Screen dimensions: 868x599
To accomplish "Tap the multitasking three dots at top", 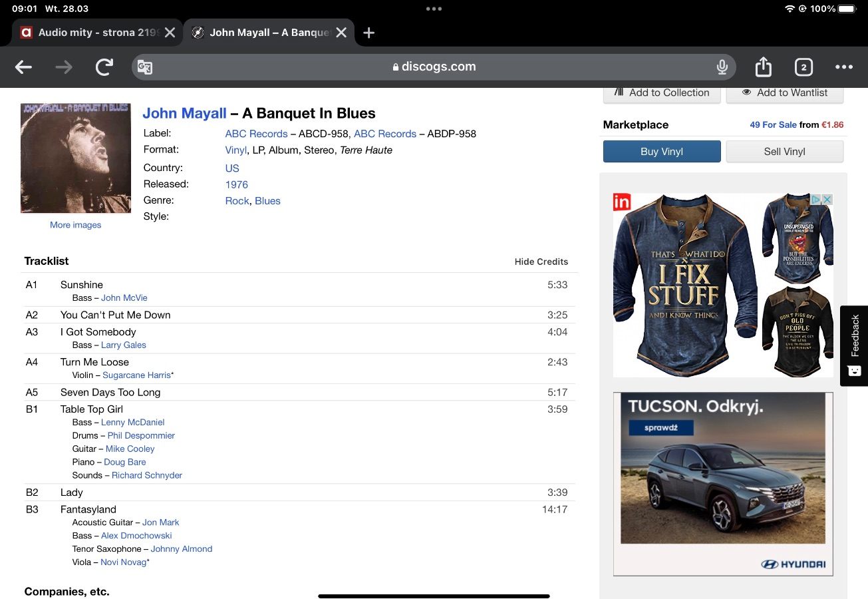I will 434,9.
